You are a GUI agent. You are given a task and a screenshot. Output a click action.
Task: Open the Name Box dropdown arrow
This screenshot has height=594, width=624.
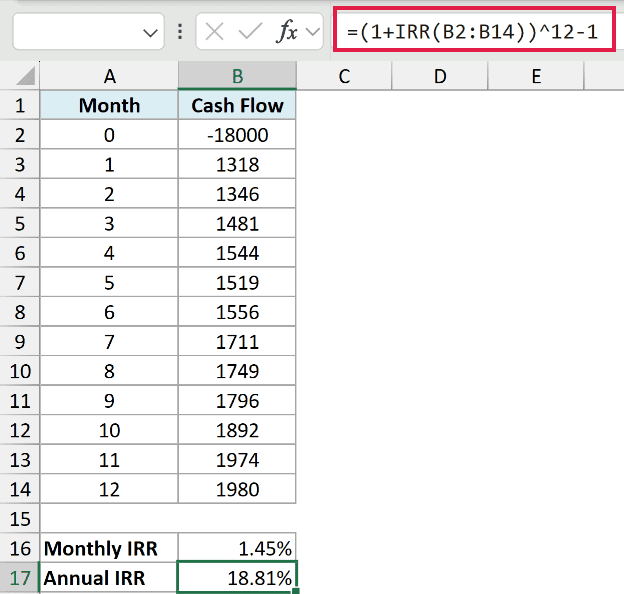tap(150, 33)
